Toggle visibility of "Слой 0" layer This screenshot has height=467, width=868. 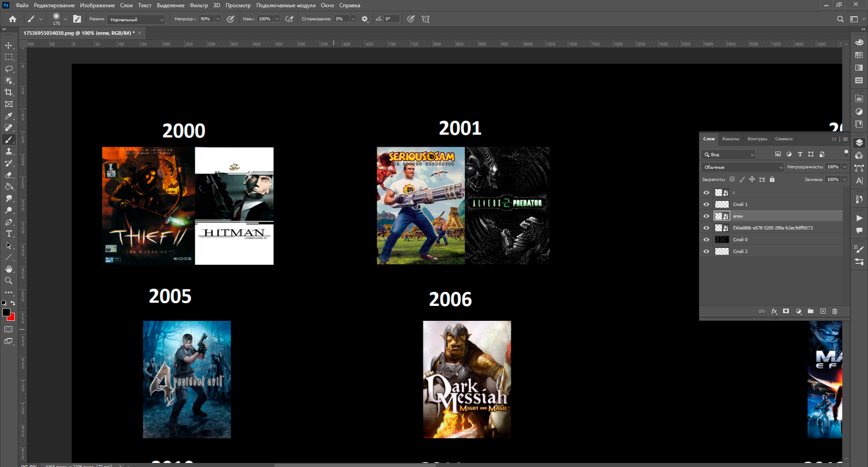(x=706, y=240)
